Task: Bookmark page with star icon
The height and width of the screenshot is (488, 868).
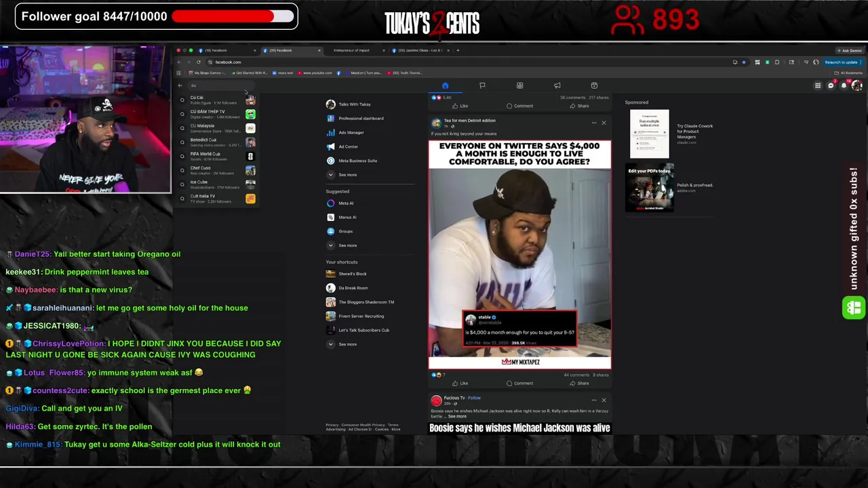Action: [x=744, y=62]
